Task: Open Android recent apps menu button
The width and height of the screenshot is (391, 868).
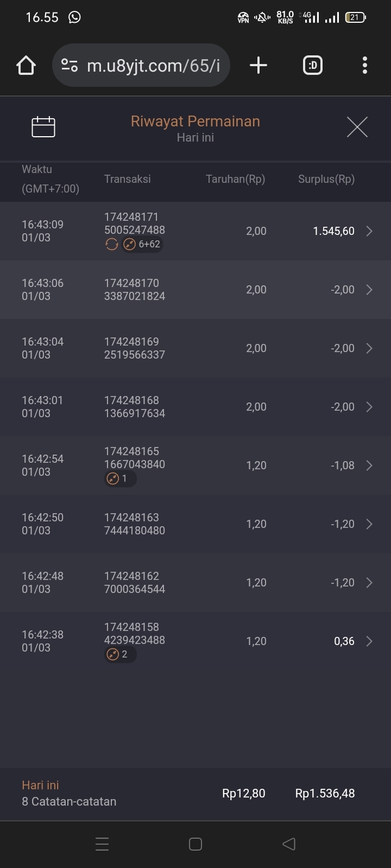Action: (x=102, y=844)
